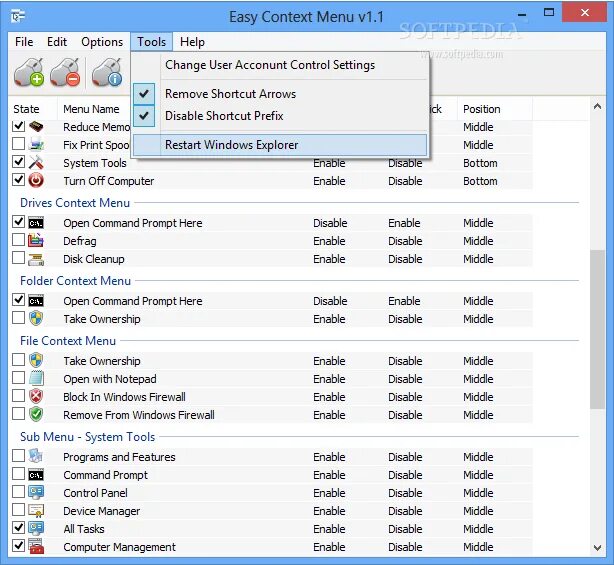Click the Open with Notepad icon
The image size is (614, 565).
click(36, 379)
